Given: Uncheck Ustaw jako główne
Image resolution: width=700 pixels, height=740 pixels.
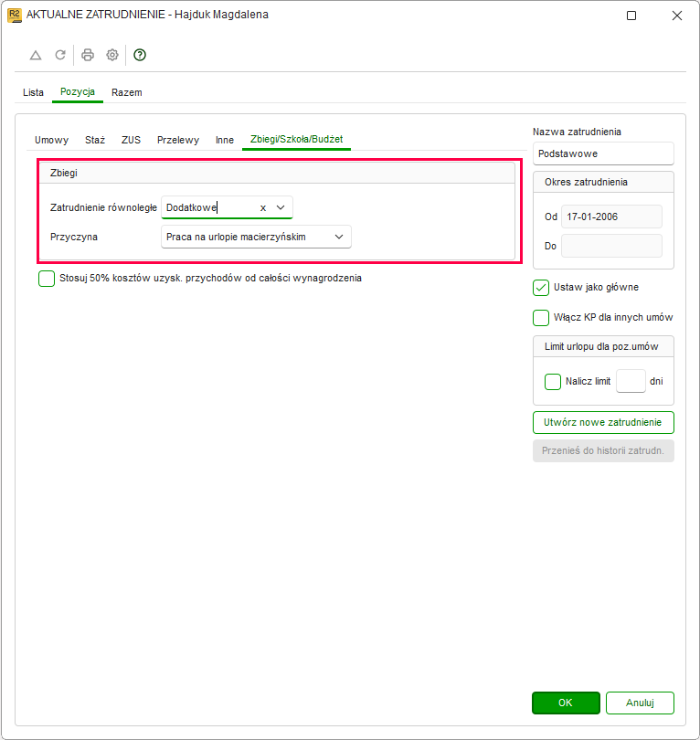Looking at the screenshot, I should click(541, 288).
